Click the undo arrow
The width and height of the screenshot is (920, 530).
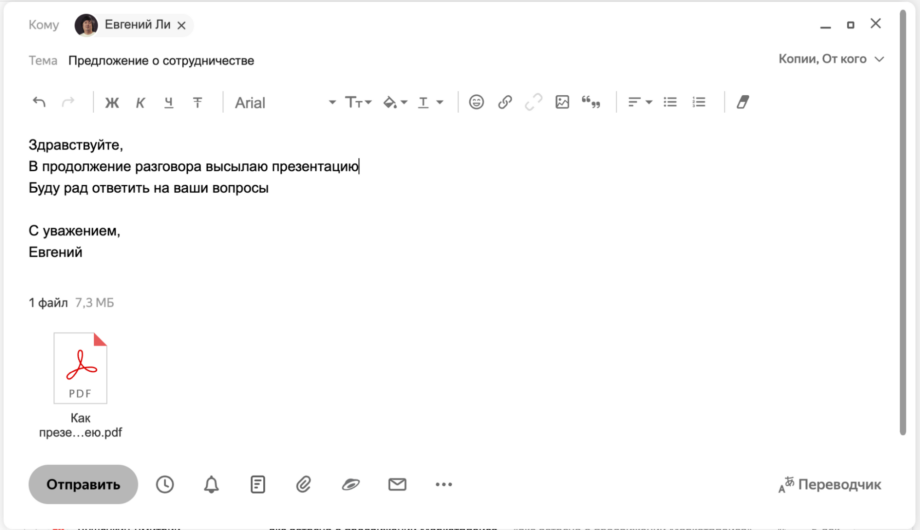[39, 102]
